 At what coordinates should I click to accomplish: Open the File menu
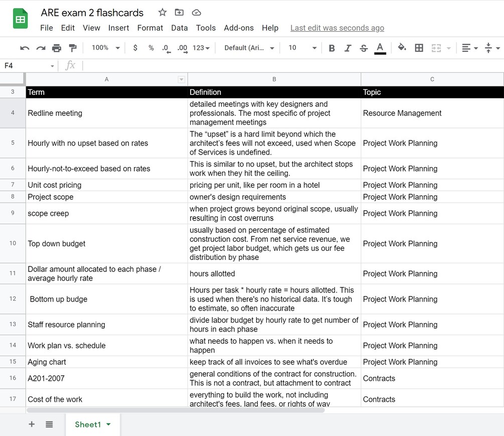point(47,28)
